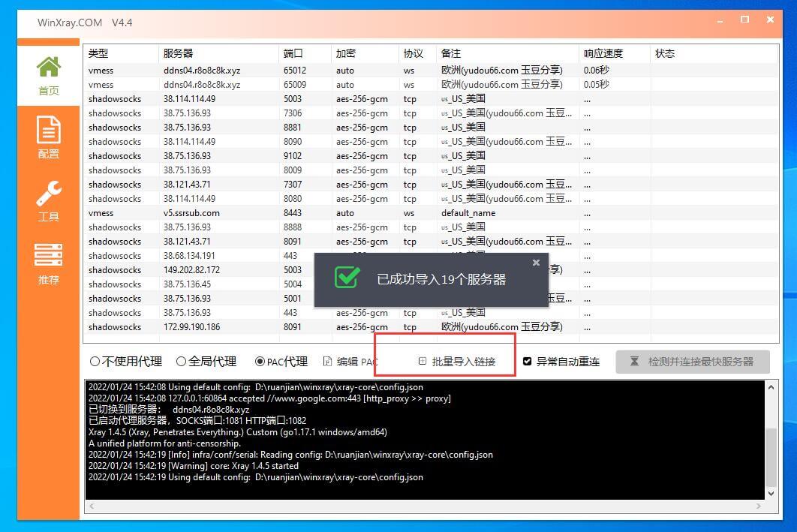Sort by the 状态 column header

click(714, 53)
